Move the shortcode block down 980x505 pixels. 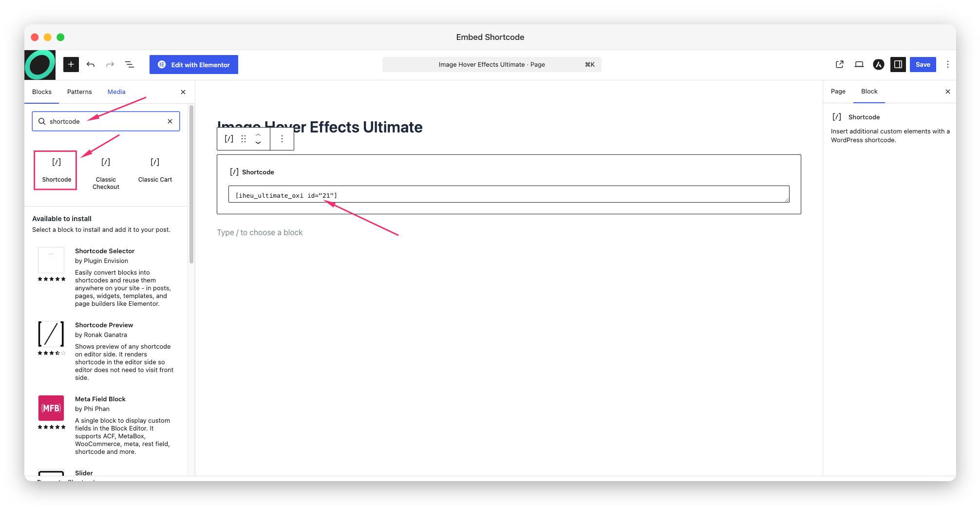point(258,143)
